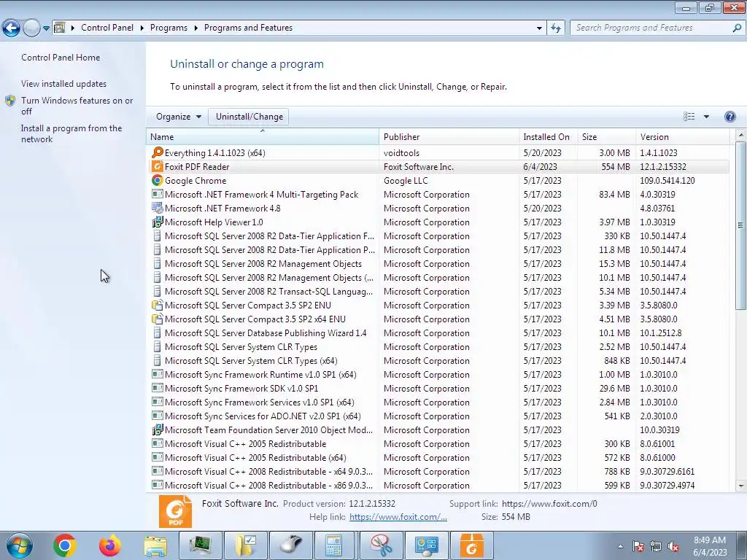Click the vertical scrollbar thumb
Viewport: 747px width, 560px height.
(x=741, y=225)
